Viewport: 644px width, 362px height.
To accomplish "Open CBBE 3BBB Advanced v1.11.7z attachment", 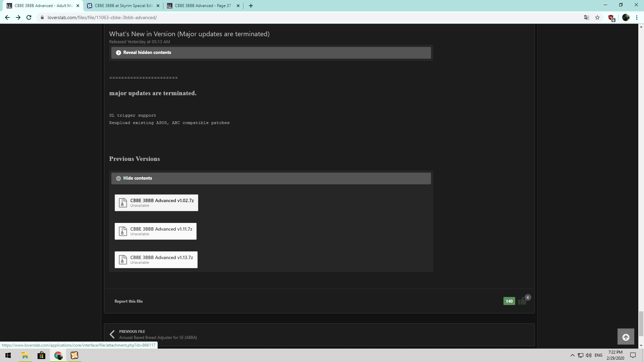I will 156,231.
